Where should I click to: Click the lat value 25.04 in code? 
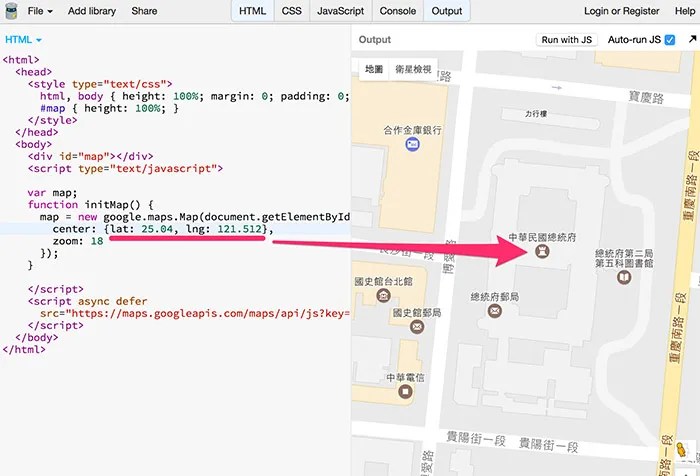(x=157, y=229)
